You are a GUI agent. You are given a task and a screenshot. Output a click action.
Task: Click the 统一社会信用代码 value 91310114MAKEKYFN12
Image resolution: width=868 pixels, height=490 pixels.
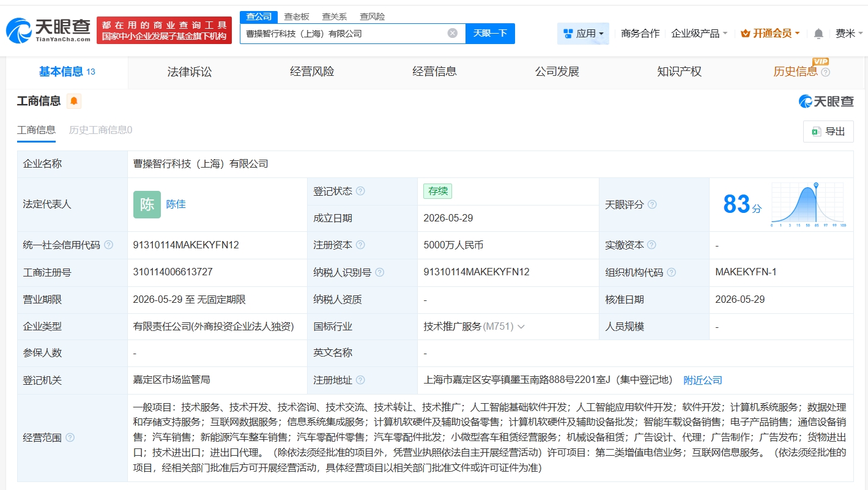(186, 245)
